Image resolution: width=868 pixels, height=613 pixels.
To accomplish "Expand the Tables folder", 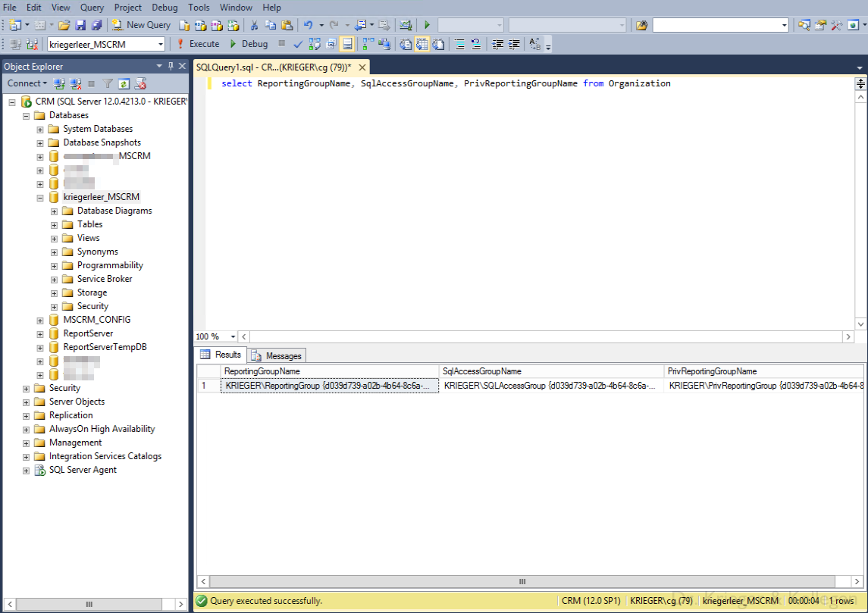I will (54, 224).
